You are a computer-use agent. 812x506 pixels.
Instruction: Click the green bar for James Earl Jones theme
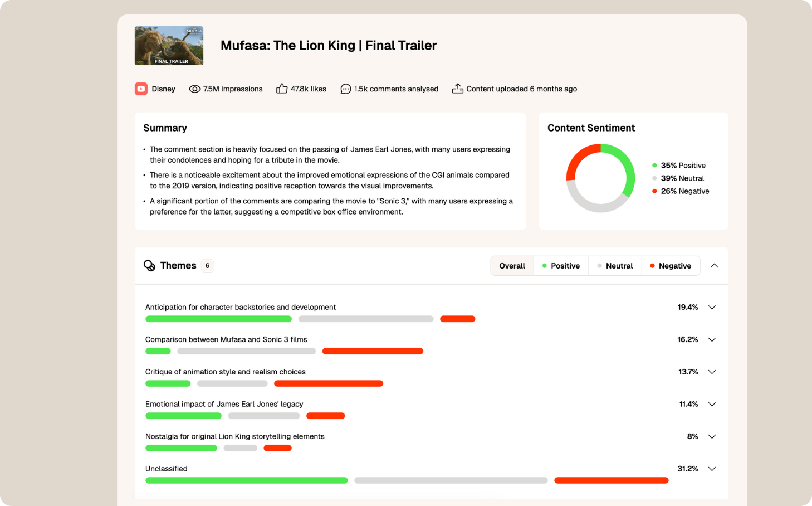coord(183,416)
